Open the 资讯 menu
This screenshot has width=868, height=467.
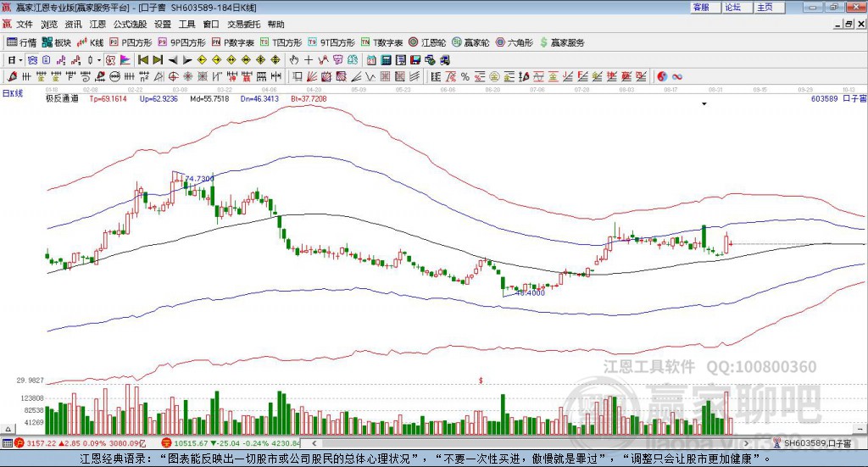(x=73, y=25)
